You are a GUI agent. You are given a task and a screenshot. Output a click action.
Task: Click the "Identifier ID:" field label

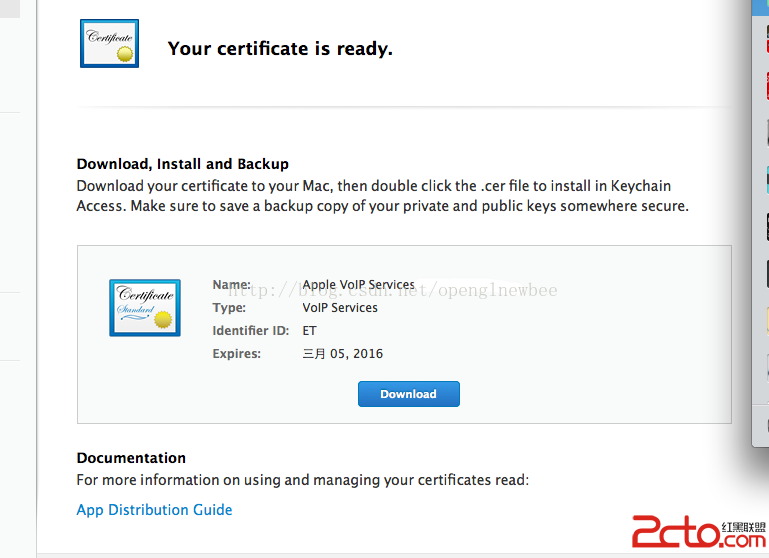[x=250, y=331]
